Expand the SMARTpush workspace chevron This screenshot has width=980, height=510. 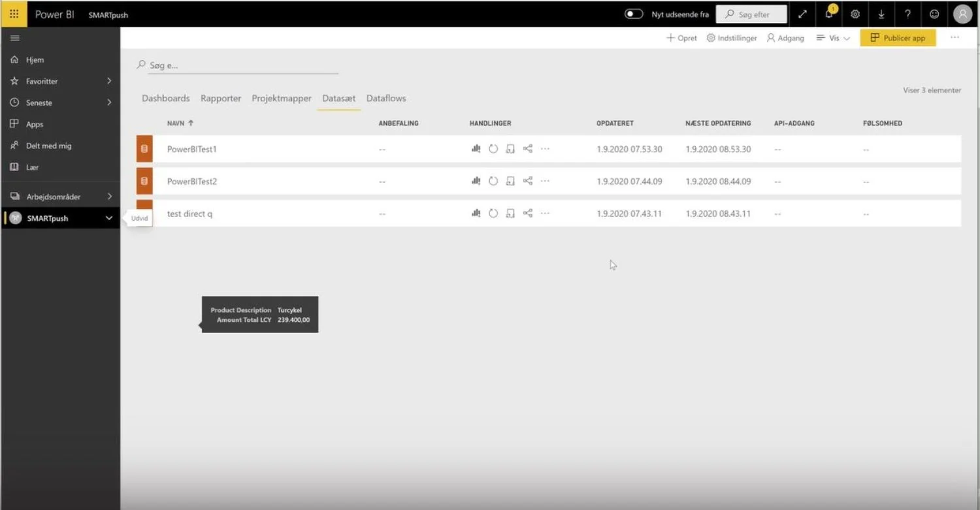[x=109, y=218]
